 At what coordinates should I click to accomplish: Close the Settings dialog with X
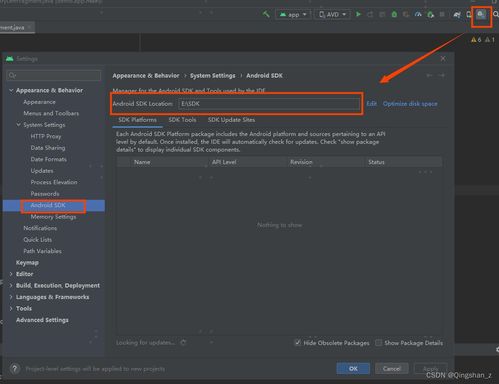pyautogui.click(x=443, y=59)
